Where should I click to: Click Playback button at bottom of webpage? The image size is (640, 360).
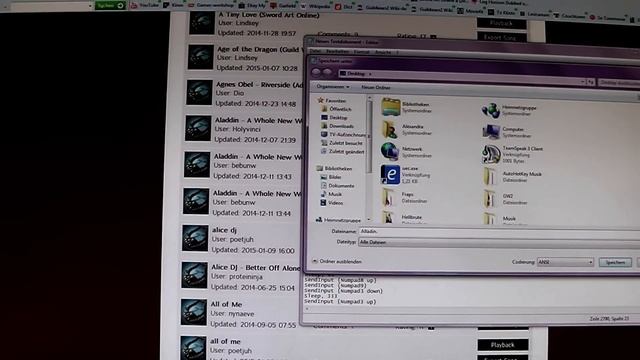pos(502,345)
